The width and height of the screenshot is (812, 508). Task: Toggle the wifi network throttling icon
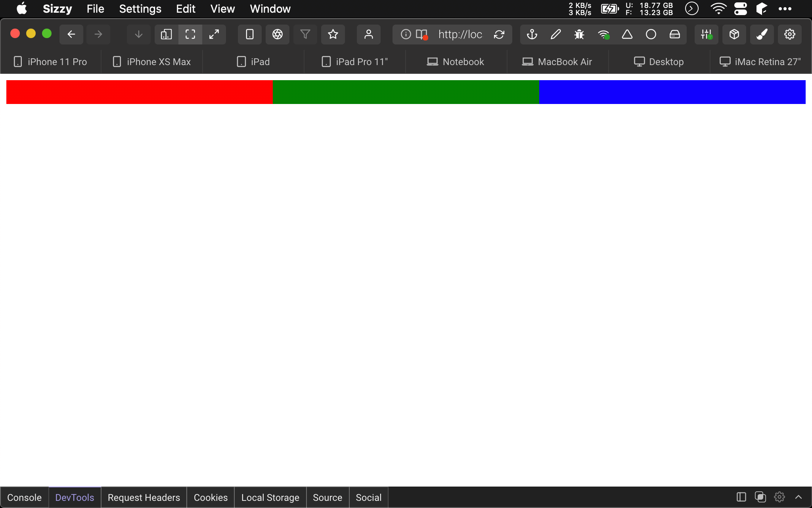coord(603,35)
